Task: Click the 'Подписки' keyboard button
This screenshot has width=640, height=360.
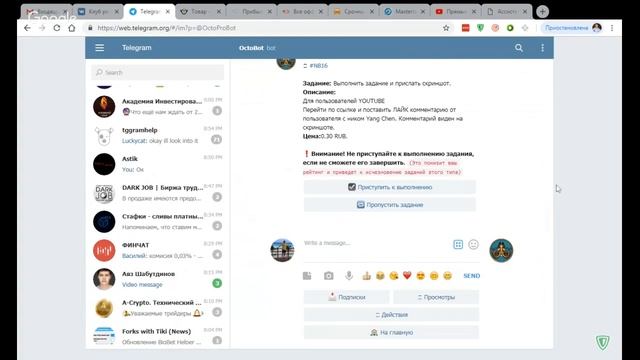Action: click(347, 297)
